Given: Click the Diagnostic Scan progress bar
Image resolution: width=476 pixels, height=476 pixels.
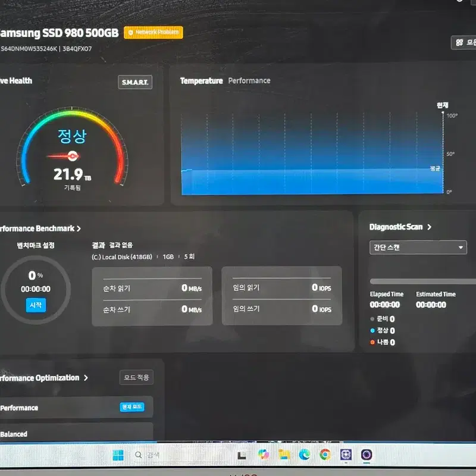Looking at the screenshot, I should coord(422,281).
